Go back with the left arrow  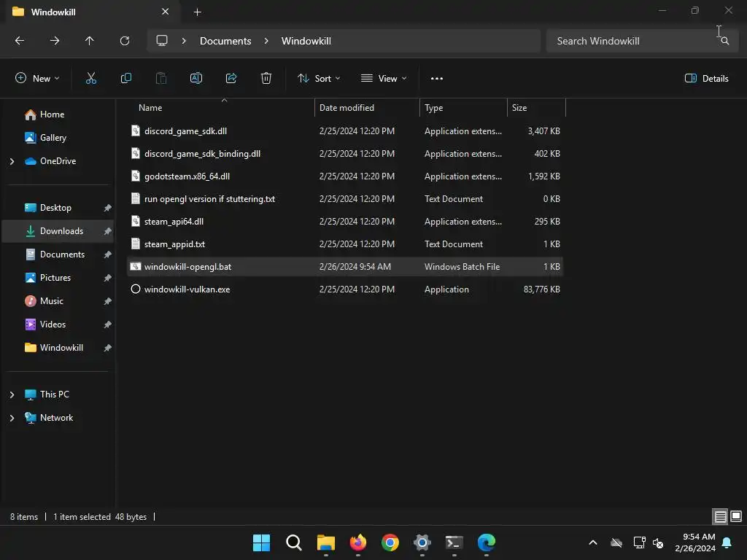click(20, 41)
